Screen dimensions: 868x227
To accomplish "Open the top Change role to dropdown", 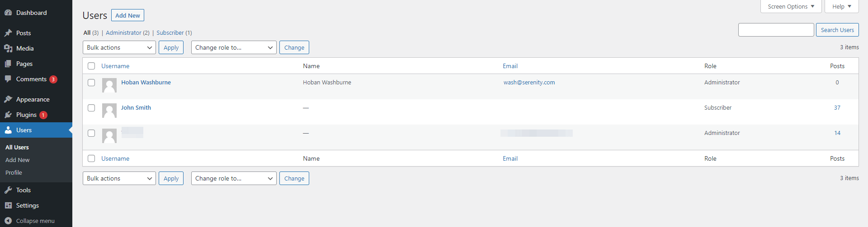I will tap(234, 47).
